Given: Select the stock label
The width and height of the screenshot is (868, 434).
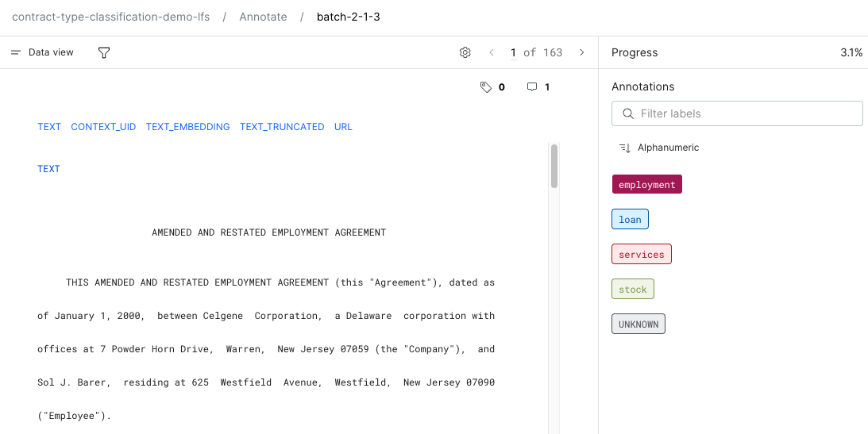Looking at the screenshot, I should [x=633, y=289].
